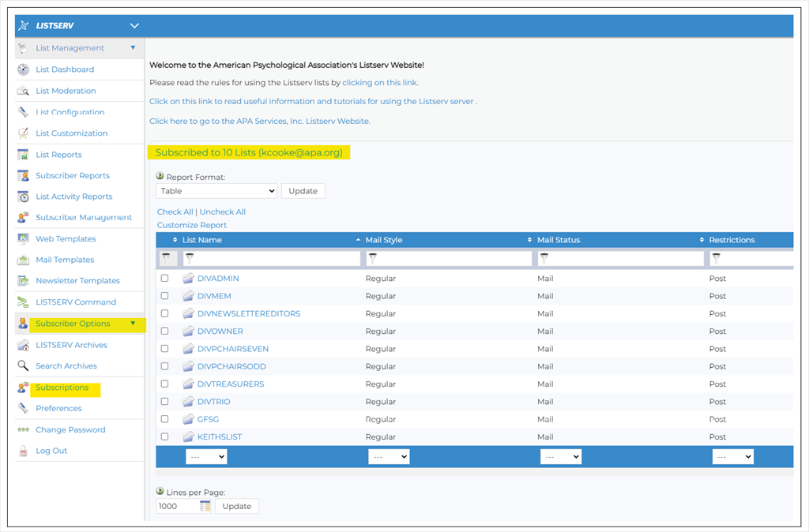The width and height of the screenshot is (809, 532).
Task: Open the Mail Style bulk-change dropdown
Action: tap(389, 457)
